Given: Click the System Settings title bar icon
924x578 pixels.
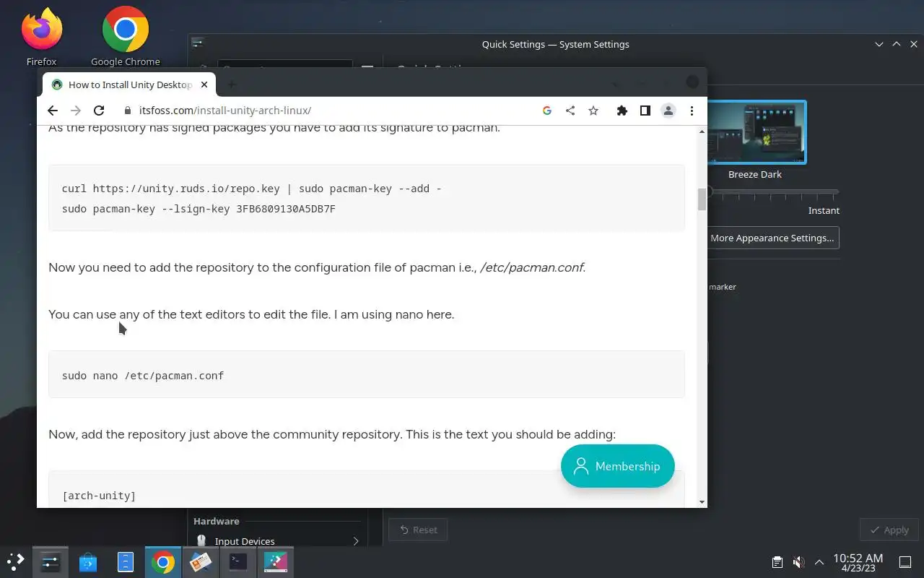Looking at the screenshot, I should click(197, 43).
